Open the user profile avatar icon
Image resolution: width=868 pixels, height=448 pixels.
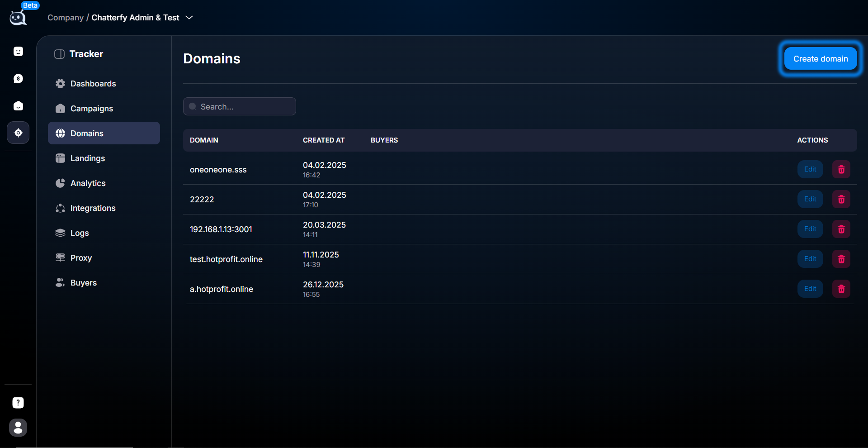[18, 428]
